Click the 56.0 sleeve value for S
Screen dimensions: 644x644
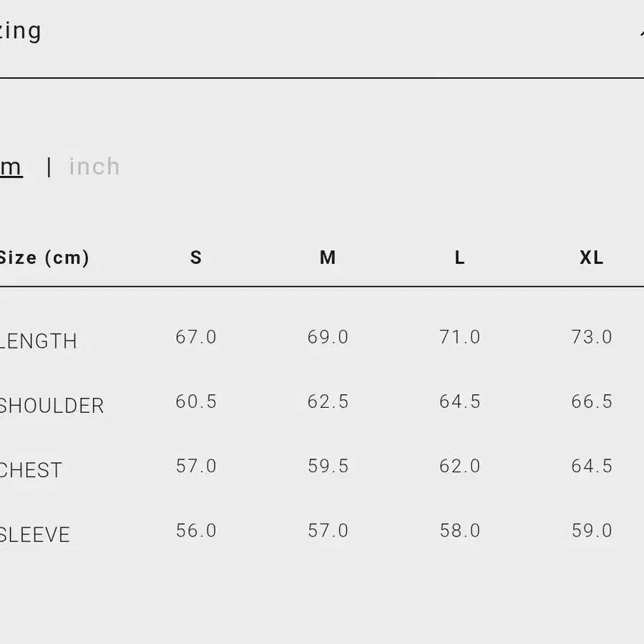pos(196,530)
